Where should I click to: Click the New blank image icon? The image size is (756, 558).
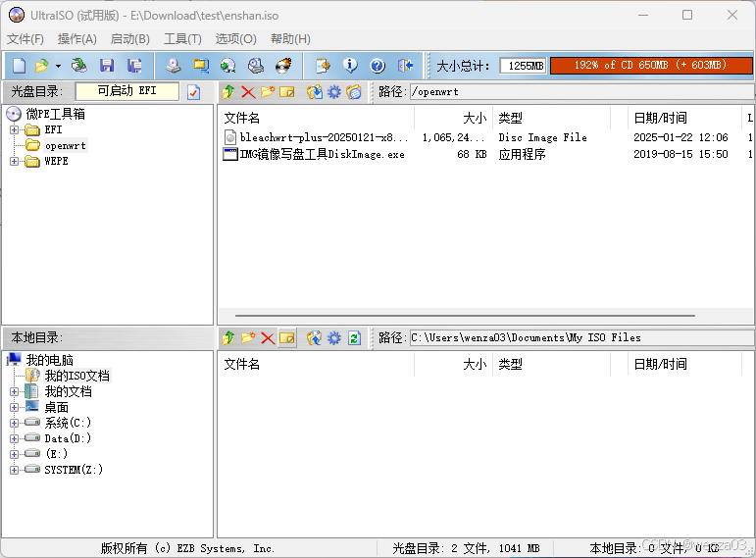click(x=20, y=66)
